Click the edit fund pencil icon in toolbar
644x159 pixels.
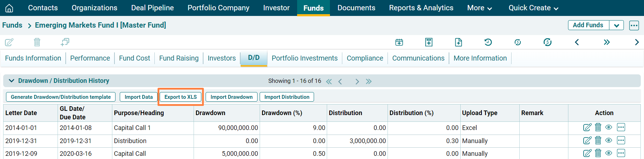(x=9, y=42)
